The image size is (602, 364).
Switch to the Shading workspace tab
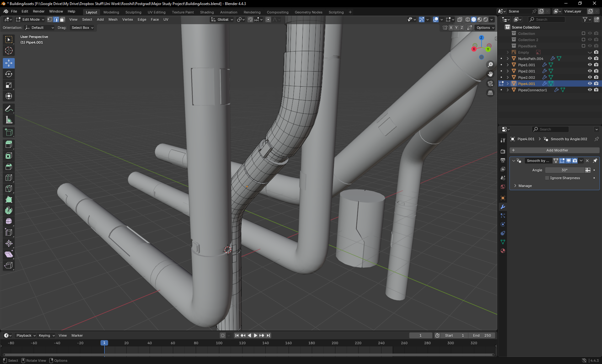[207, 12]
